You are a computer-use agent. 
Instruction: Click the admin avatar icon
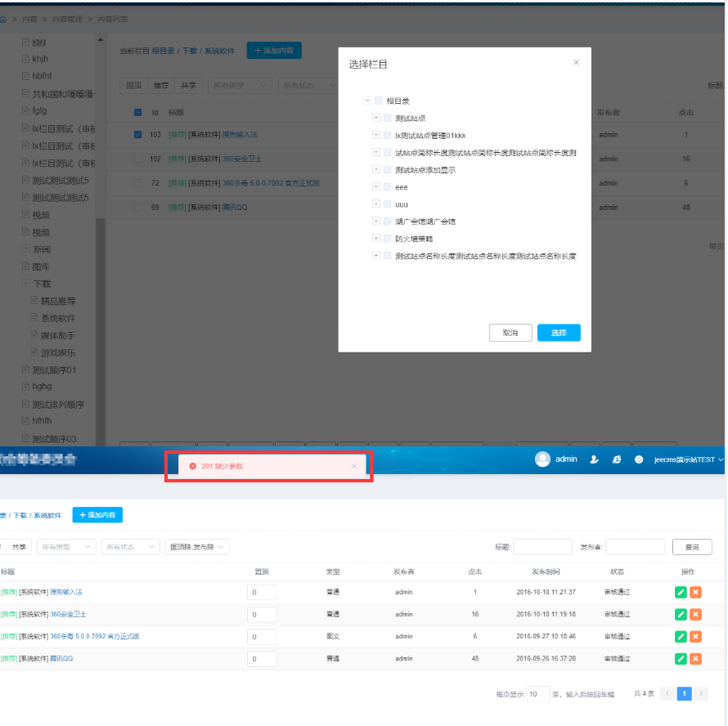tap(542, 459)
